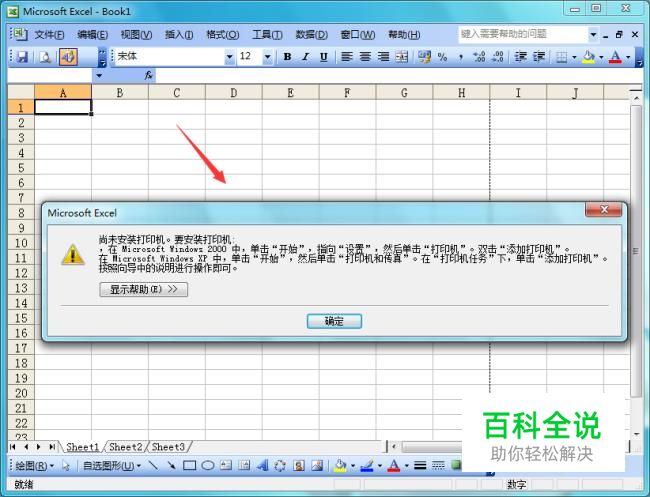Click Merge and Center icon
The width and height of the screenshot is (650, 497).
pyautogui.click(x=401, y=57)
